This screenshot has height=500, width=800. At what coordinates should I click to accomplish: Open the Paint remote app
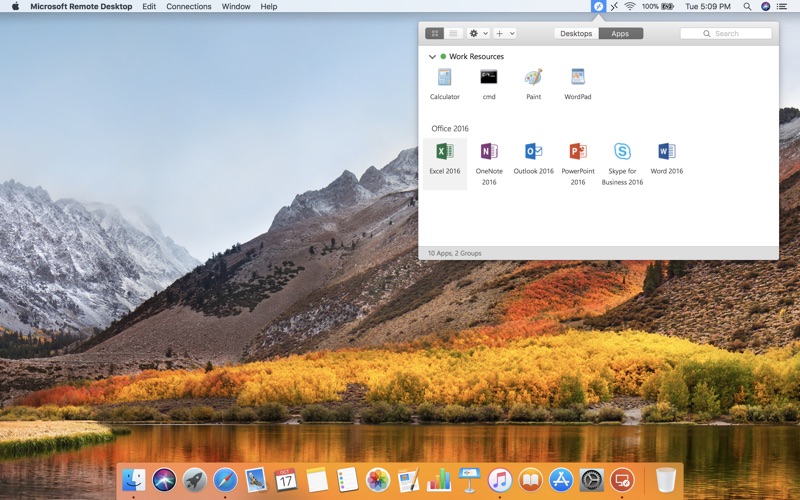[x=533, y=78]
